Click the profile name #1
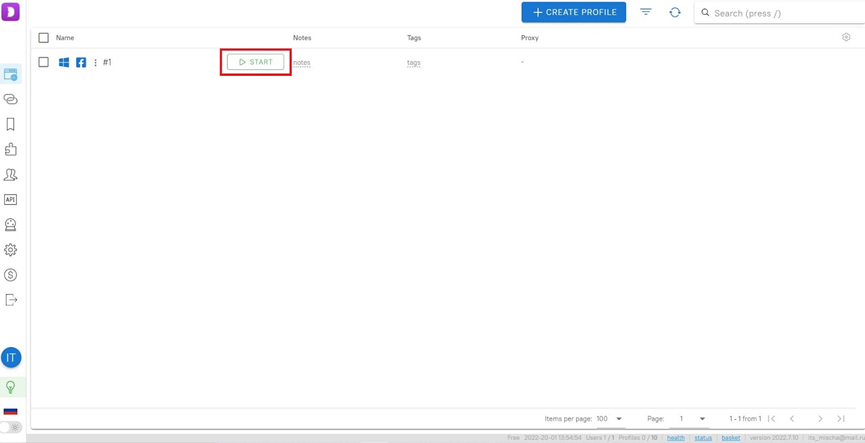Viewport: 865px width, 443px height. [107, 62]
